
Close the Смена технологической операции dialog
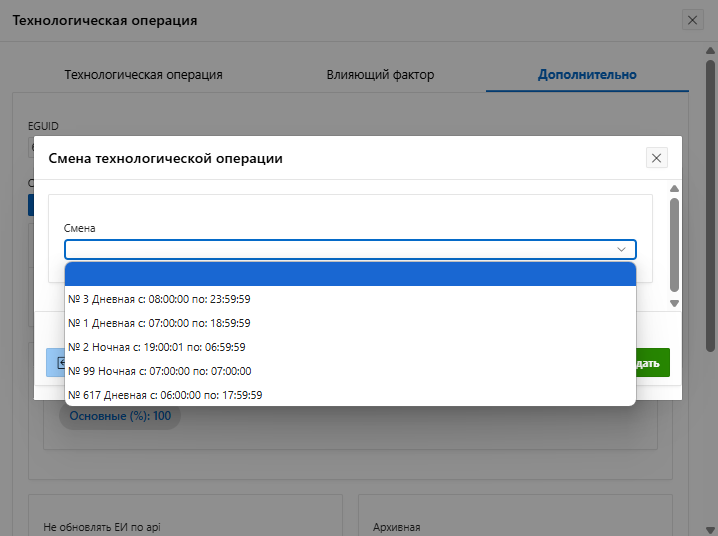tap(656, 158)
